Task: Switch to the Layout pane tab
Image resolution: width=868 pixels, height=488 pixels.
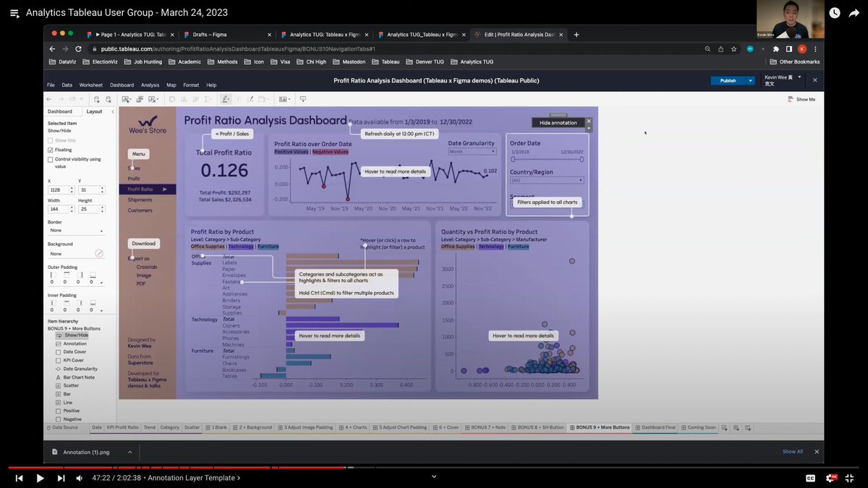Action: pyautogui.click(x=94, y=111)
